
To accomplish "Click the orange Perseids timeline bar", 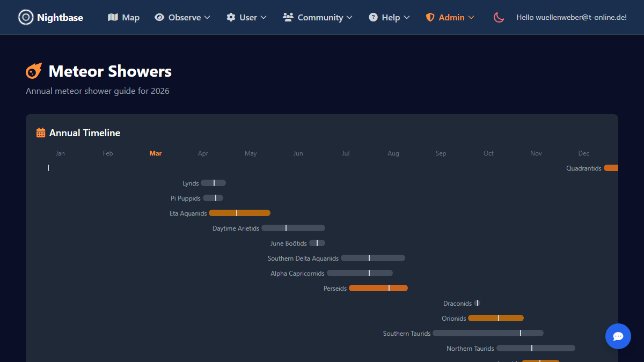I will [378, 288].
